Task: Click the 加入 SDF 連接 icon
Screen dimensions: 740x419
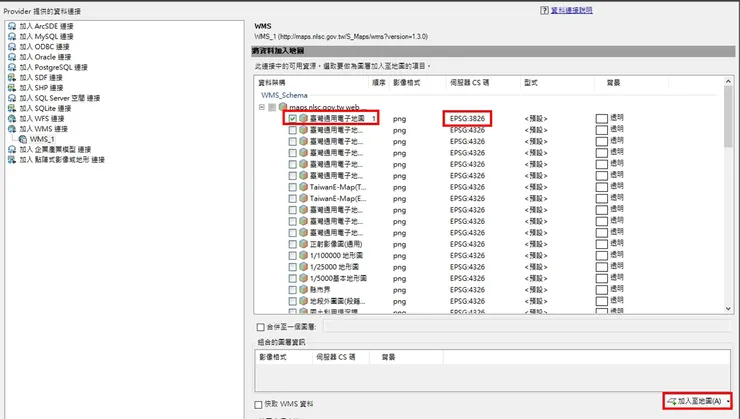Action: pos(12,77)
